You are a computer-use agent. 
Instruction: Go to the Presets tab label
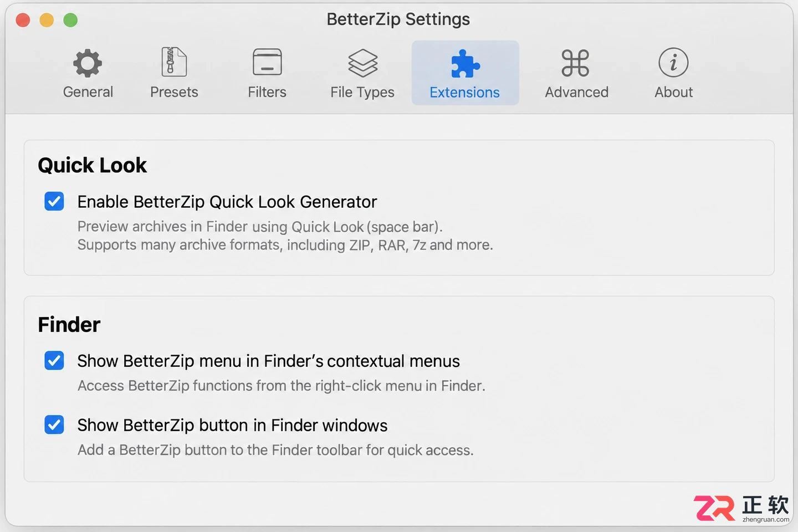[x=174, y=92]
